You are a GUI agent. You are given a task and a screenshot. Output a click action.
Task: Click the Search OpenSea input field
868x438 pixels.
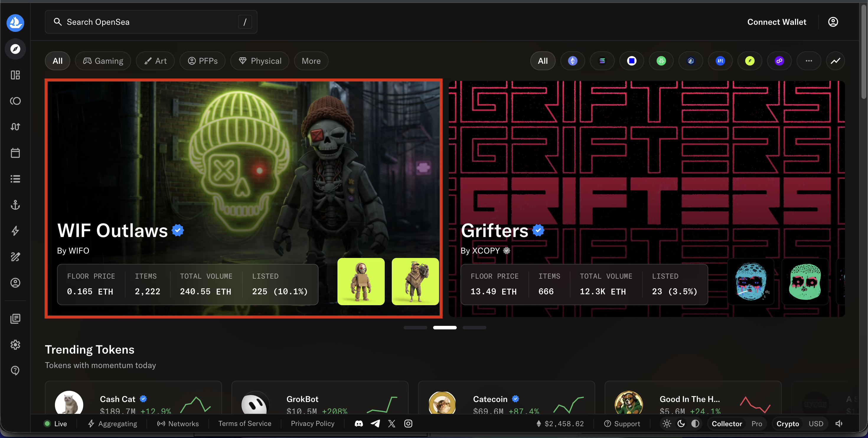point(151,22)
